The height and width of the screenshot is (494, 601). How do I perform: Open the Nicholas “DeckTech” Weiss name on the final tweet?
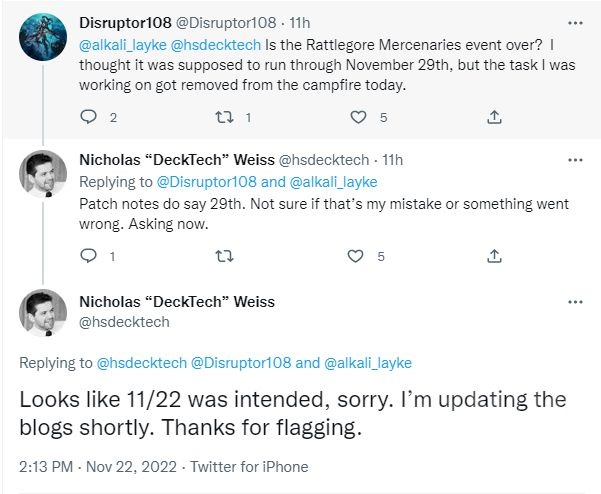177,302
